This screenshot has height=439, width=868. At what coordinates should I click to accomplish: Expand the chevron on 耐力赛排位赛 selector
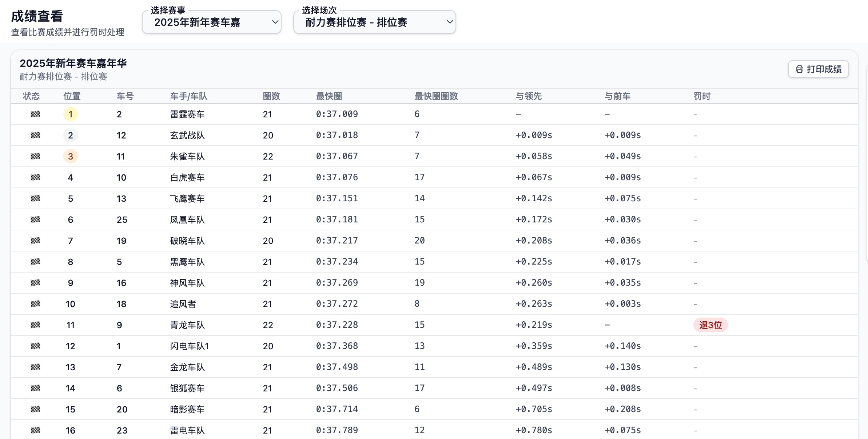click(x=450, y=22)
